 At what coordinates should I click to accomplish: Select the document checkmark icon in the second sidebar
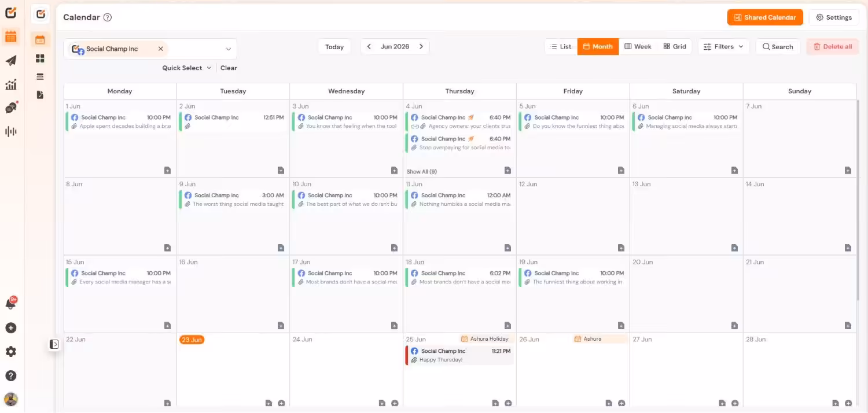(x=40, y=94)
